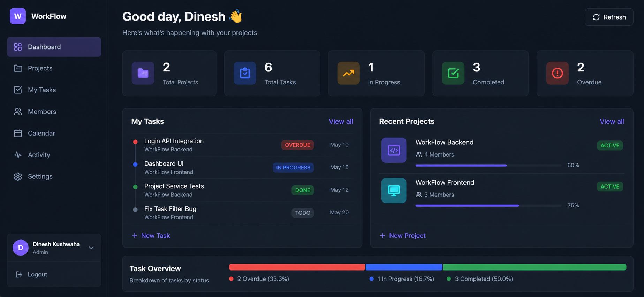Click the gray dot for Fix Task Filter Bug

[135, 210]
